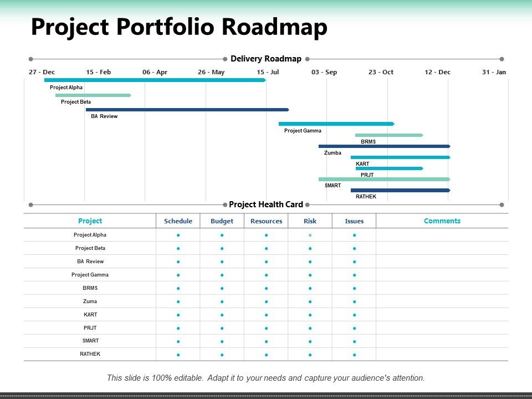532x399 pixels.
Task: Select BRMS row name in table
Action: (x=90, y=288)
